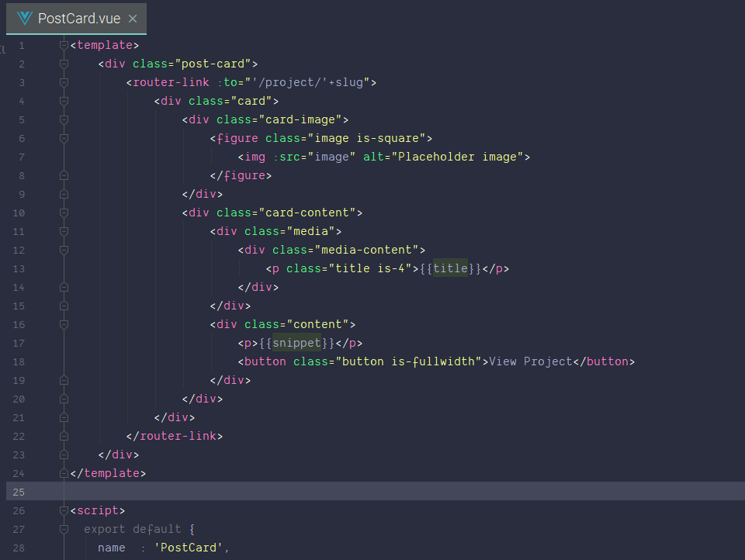Fold the script block on line 26
Screen dimensions: 745x560
click(64, 510)
